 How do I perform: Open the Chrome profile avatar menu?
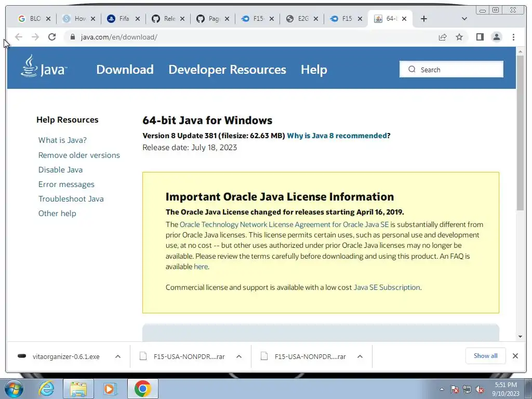[x=496, y=37]
